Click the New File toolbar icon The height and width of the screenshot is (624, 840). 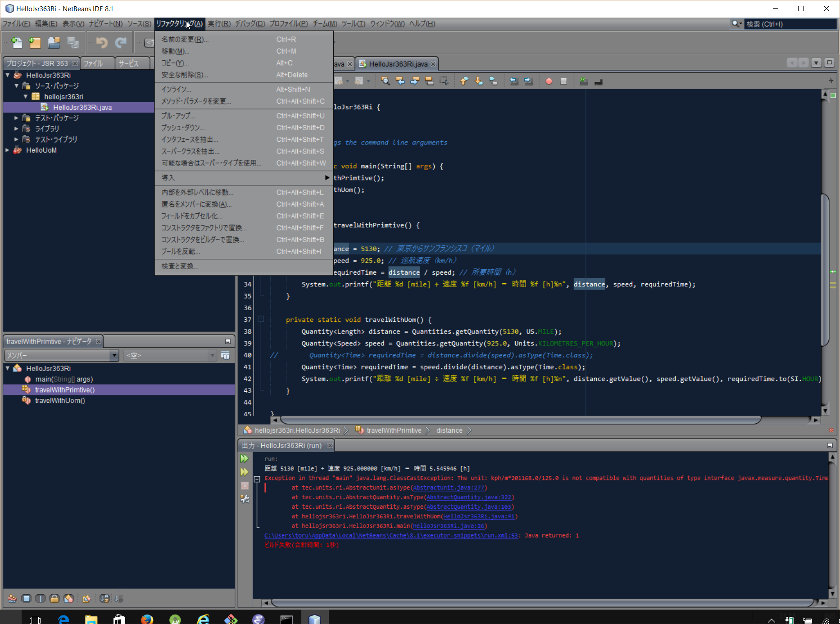pyautogui.click(x=17, y=43)
